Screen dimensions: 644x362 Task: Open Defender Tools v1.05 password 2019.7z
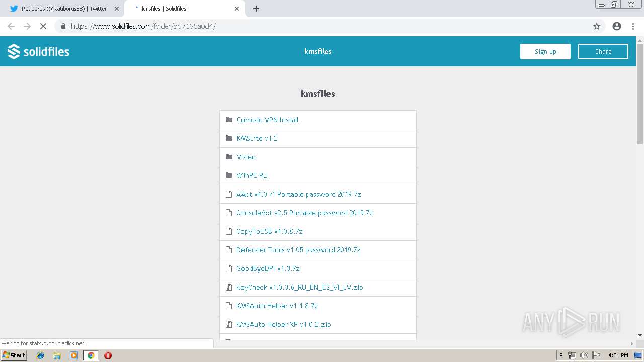pos(298,250)
